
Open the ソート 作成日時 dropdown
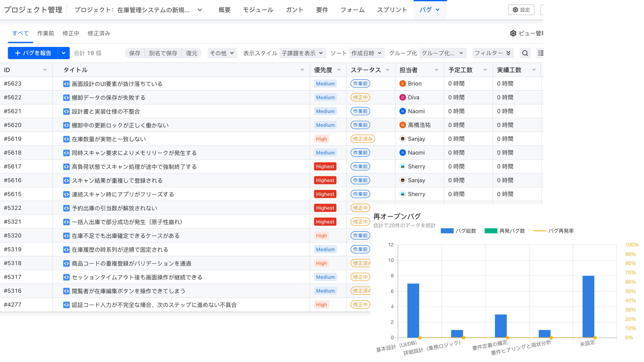point(367,53)
